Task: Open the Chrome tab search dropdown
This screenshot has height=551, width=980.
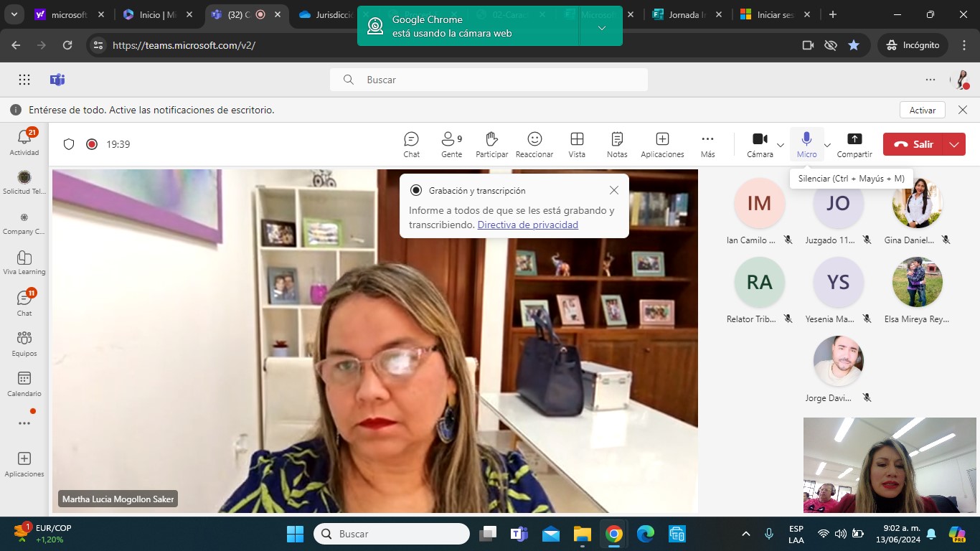Action: 15,14
